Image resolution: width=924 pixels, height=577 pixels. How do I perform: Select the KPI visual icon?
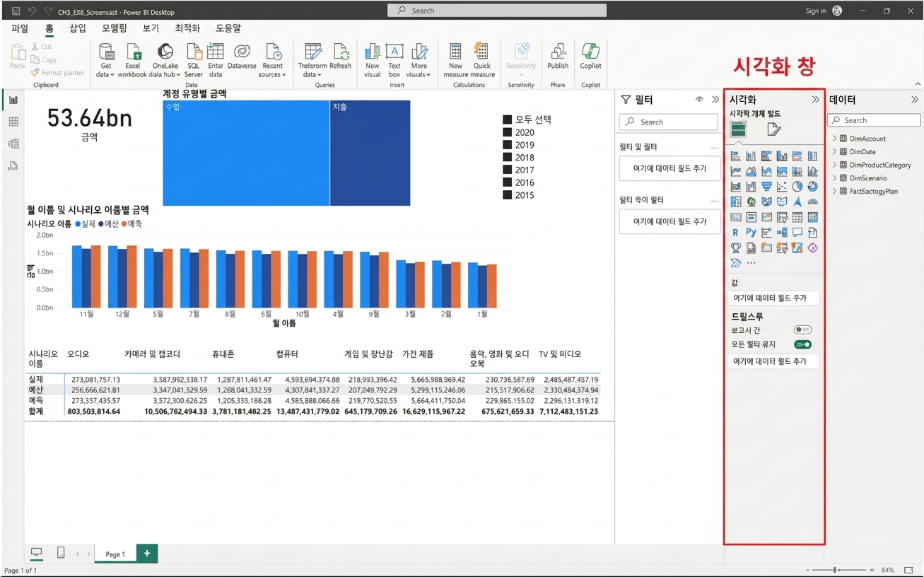[x=766, y=217]
